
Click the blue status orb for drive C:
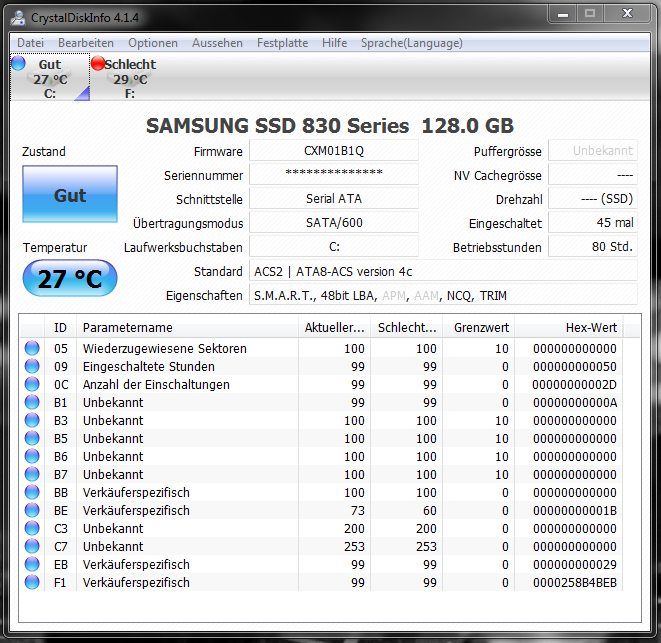click(x=18, y=63)
